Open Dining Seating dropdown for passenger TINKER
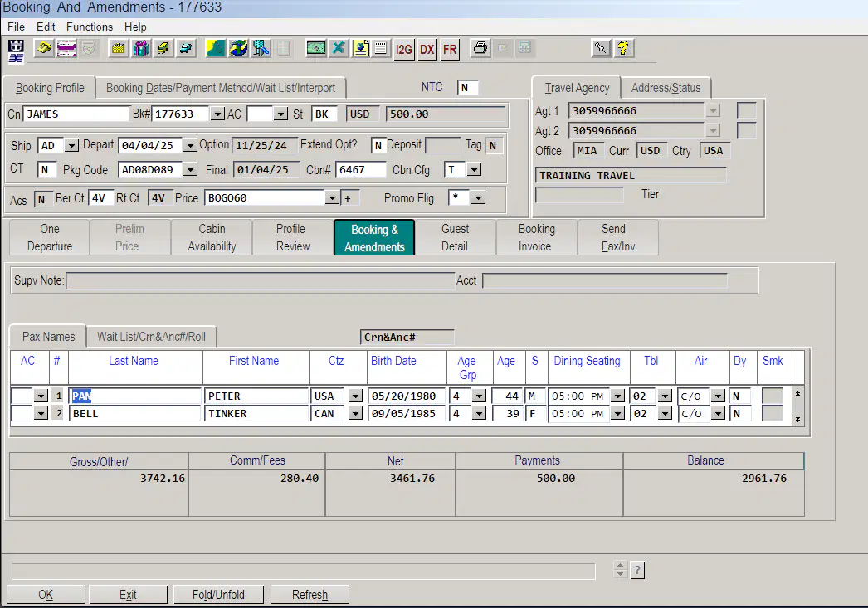868x608 pixels. [617, 414]
